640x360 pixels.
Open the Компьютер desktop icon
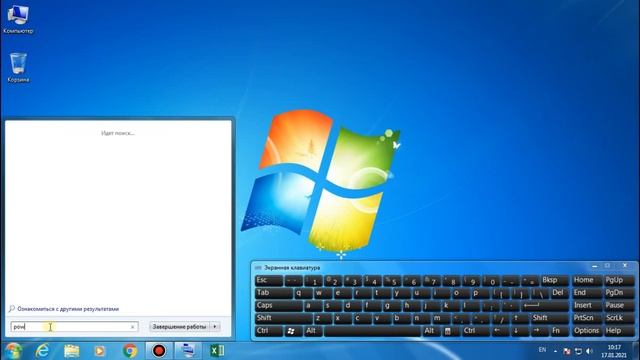(18, 19)
